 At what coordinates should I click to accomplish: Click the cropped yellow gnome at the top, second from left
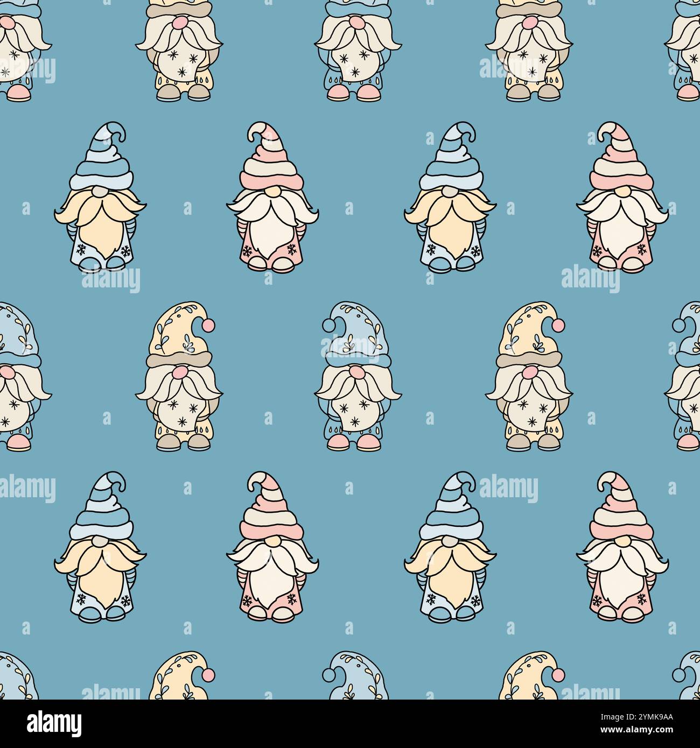[179, 50]
